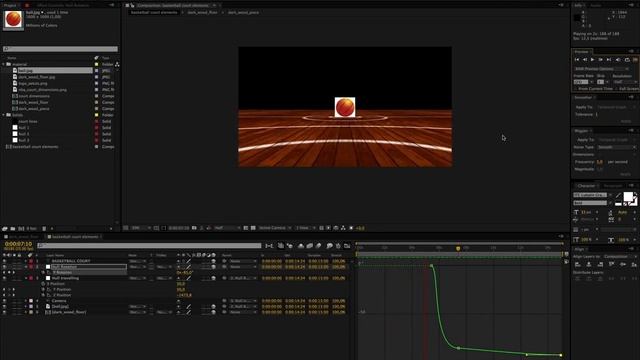Screen dimensions: 640x360
Task: Open the Character panel tab
Action: (x=586, y=186)
